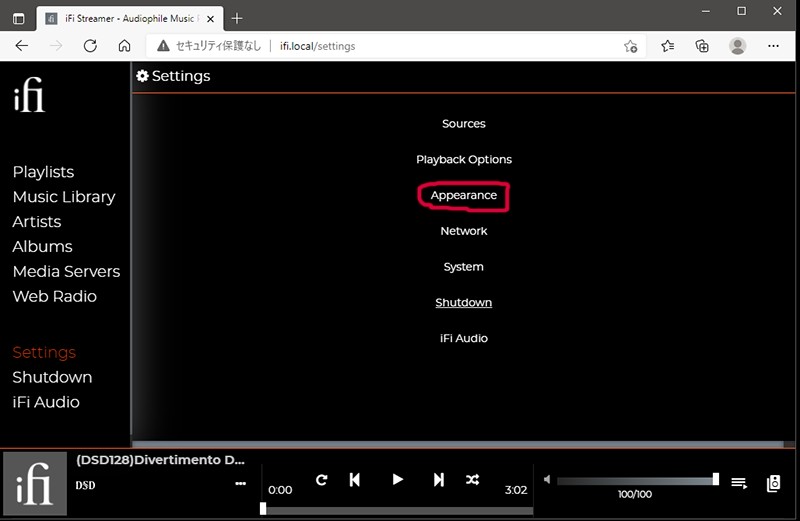The height and width of the screenshot is (521, 800).
Task: Click the track title (DSD128)Divertimento
Action: (x=160, y=460)
